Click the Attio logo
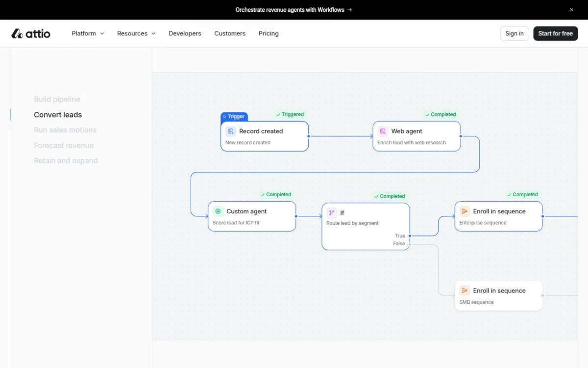Viewport: 588px width, 368px height. (x=31, y=33)
